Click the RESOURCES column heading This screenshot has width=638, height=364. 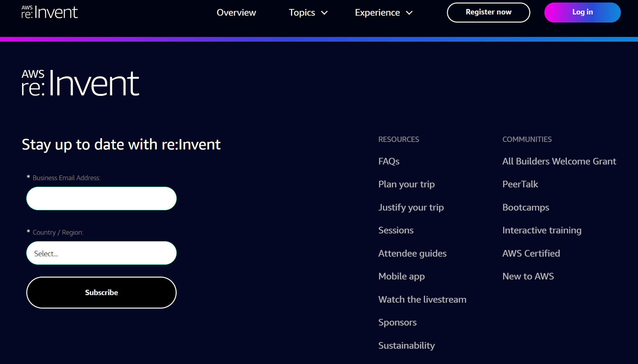[x=398, y=139]
